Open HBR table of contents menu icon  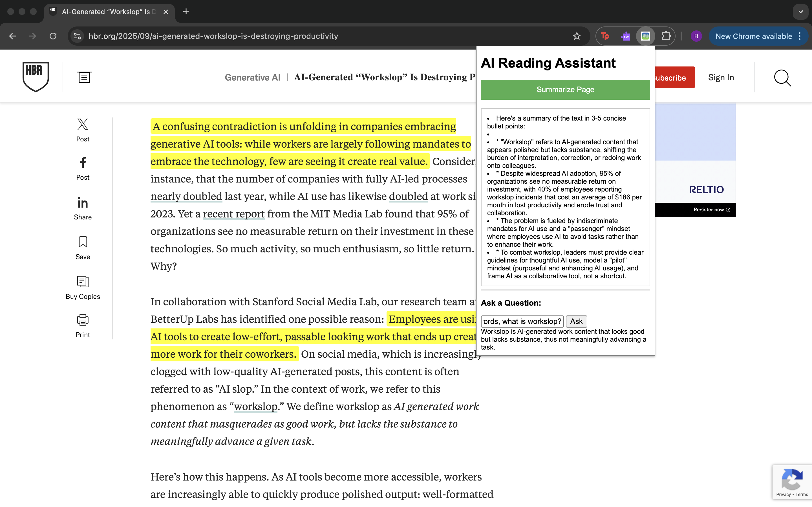84,77
